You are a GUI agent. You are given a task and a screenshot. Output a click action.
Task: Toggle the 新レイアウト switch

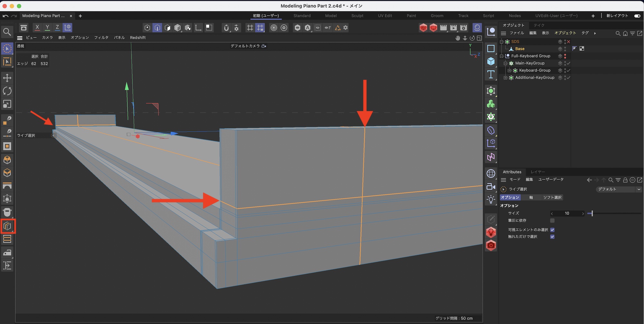coord(637,16)
